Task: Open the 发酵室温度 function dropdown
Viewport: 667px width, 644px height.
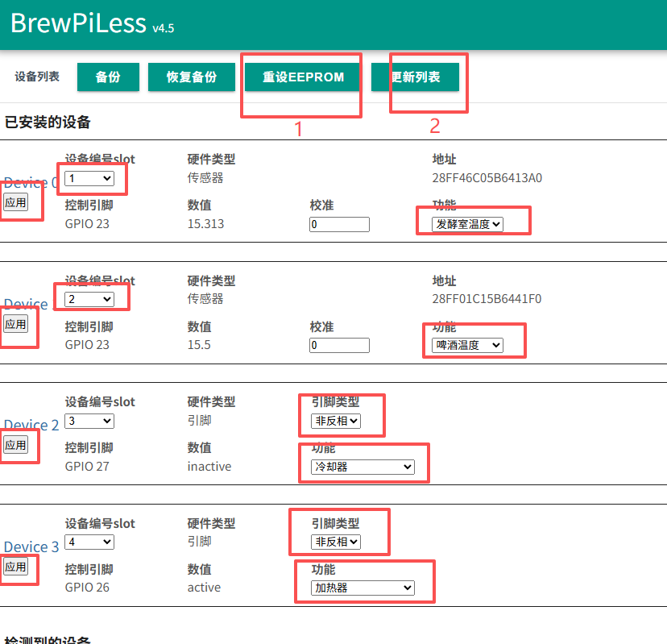Action: 467,224
